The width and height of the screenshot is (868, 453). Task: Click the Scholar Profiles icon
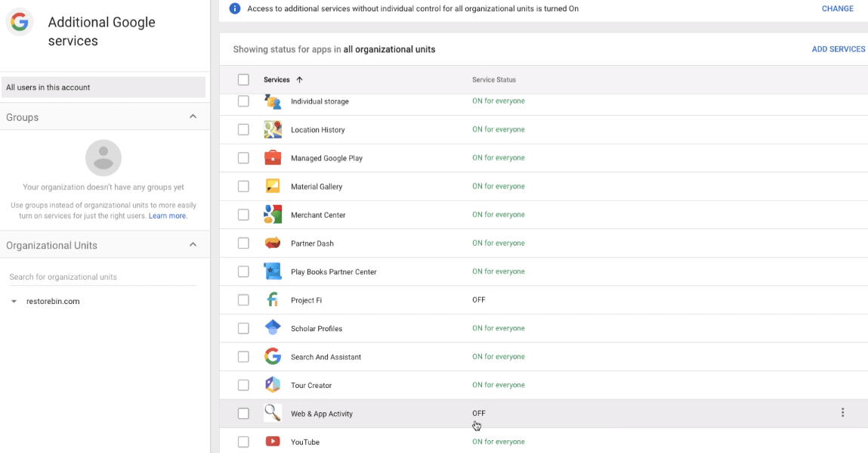273,328
